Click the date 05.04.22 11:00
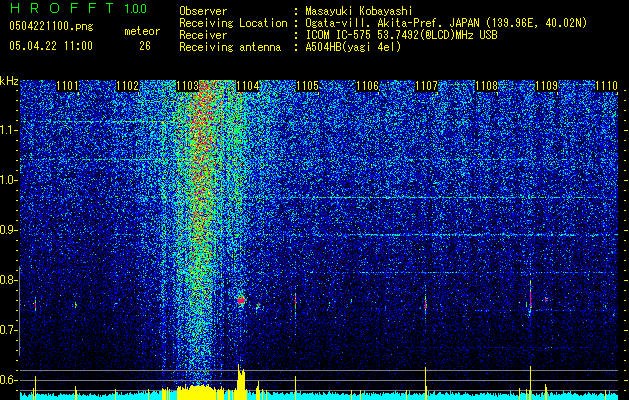Screen dimensions: 629x400 tap(51, 45)
